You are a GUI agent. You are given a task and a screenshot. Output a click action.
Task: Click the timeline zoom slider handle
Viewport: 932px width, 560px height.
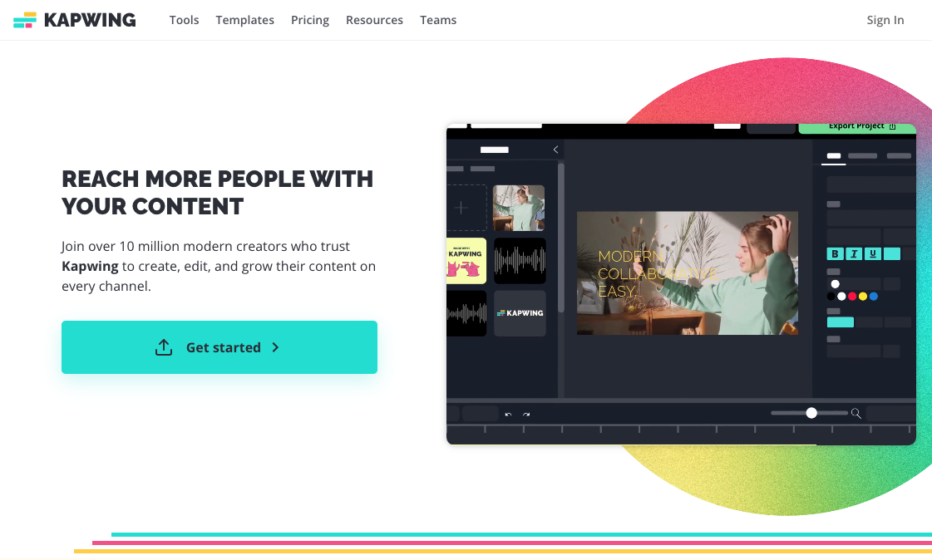[x=811, y=413]
